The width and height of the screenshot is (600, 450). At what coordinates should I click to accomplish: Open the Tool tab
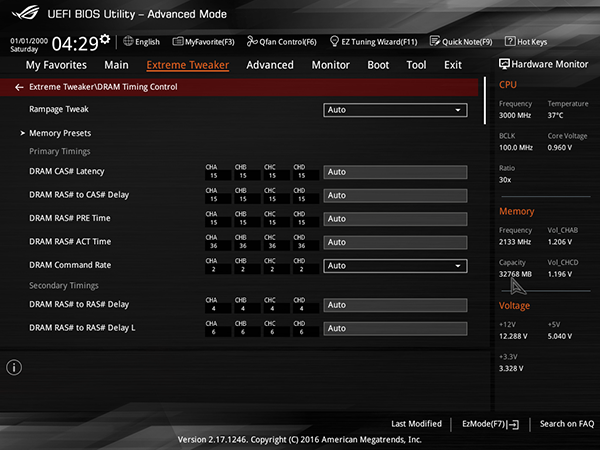(x=416, y=65)
